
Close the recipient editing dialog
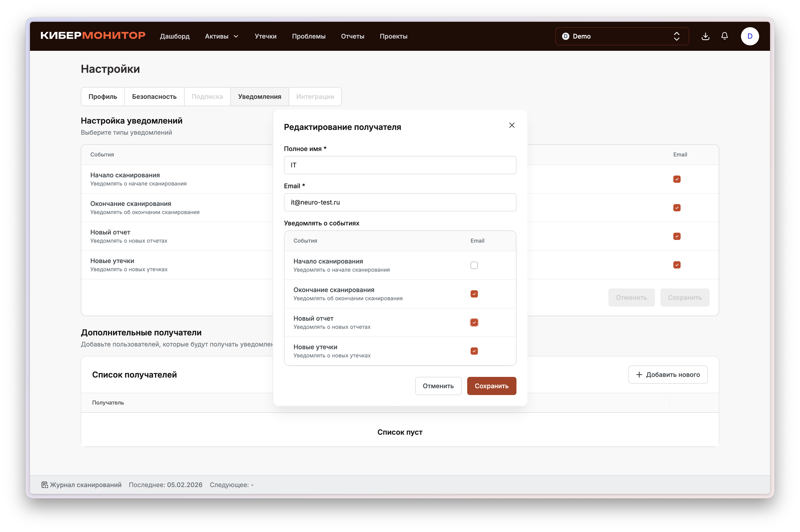(512, 125)
